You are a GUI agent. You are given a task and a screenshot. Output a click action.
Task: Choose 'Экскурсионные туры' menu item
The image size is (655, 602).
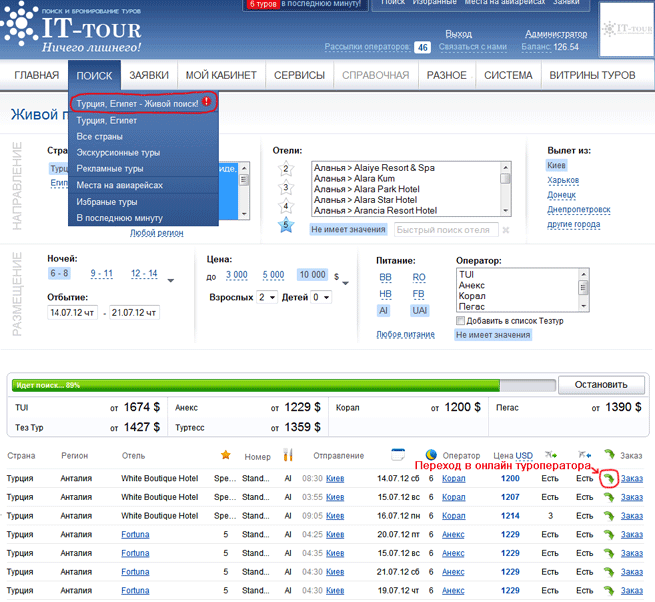point(143,152)
